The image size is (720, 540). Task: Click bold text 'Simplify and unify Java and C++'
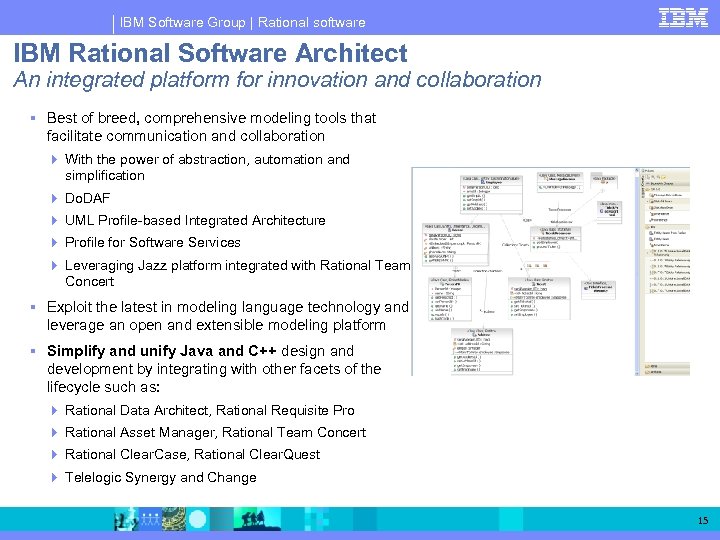coord(162,351)
